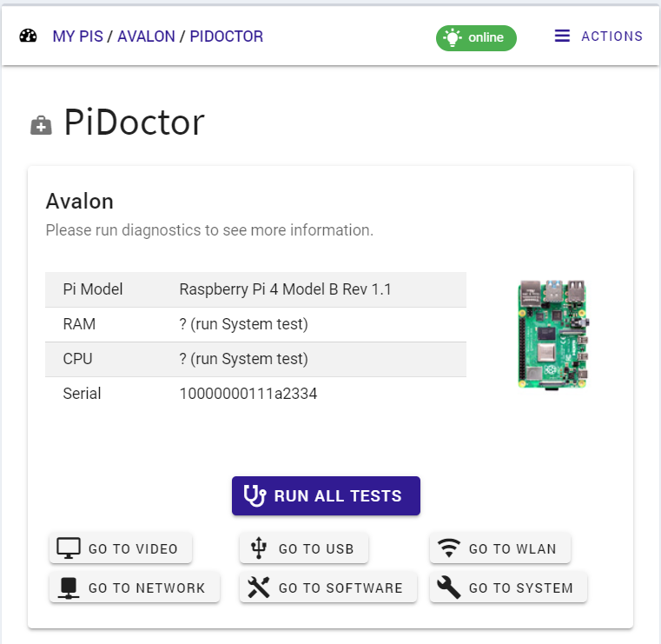Click the dashboard gauge icon in header

tap(28, 37)
